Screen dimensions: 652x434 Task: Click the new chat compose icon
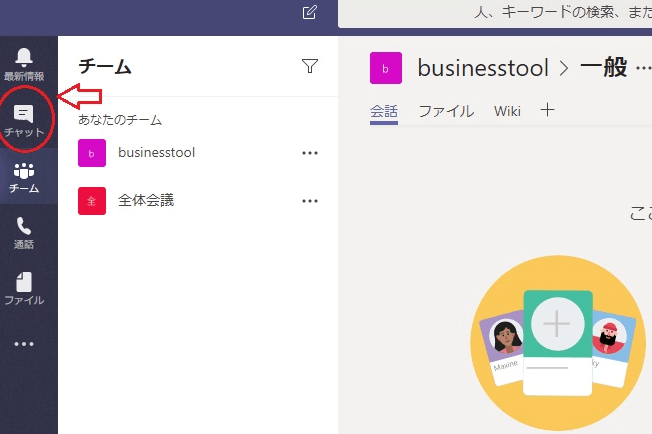point(310,13)
